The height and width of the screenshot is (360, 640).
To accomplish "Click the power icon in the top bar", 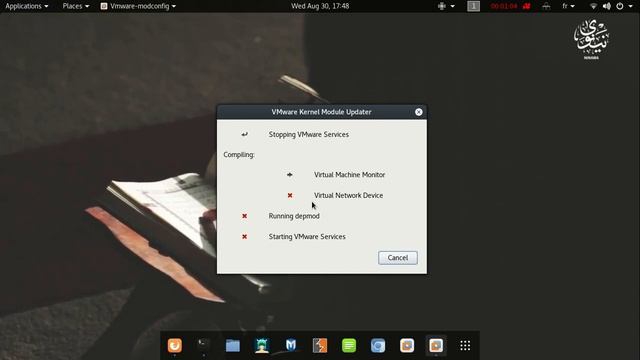I will click(620, 6).
